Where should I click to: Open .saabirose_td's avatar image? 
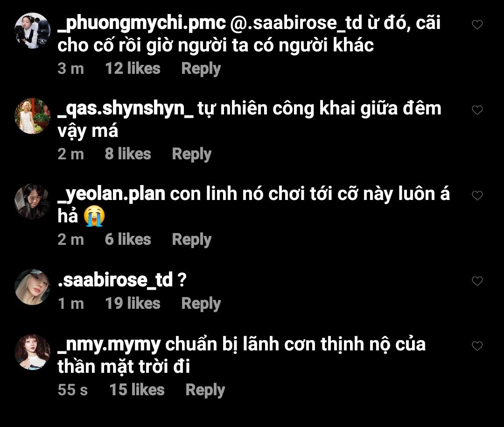[33, 287]
